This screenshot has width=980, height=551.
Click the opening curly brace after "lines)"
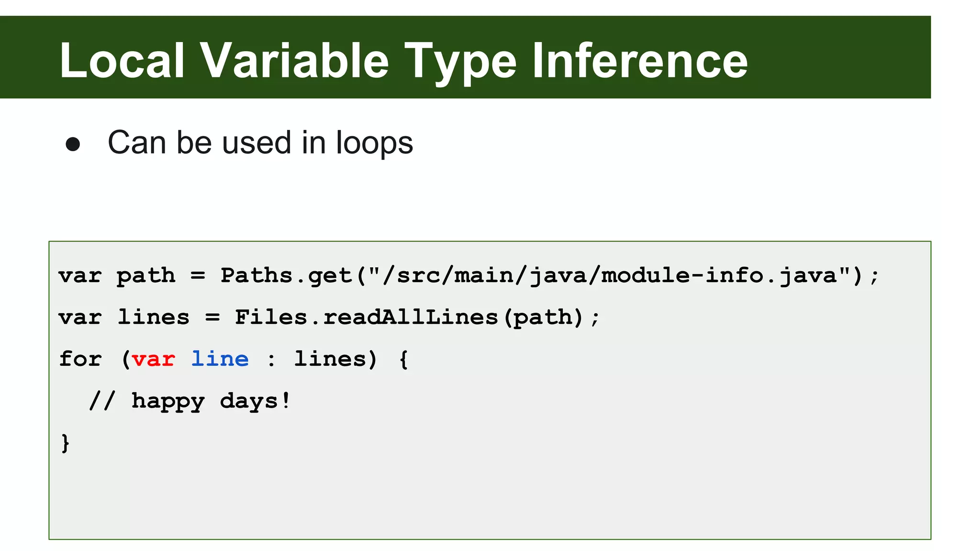point(403,359)
